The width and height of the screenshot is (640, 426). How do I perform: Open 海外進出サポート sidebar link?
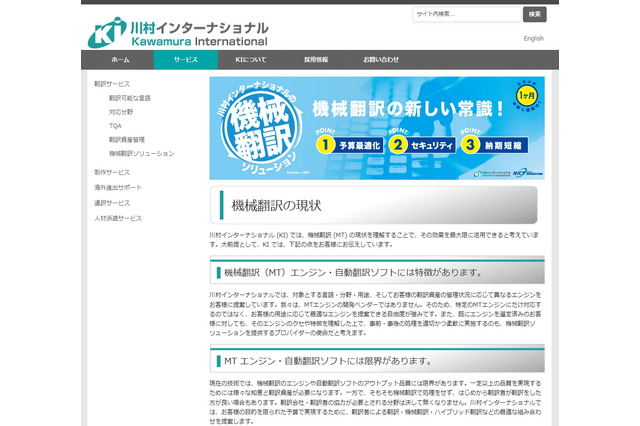pyautogui.click(x=118, y=188)
